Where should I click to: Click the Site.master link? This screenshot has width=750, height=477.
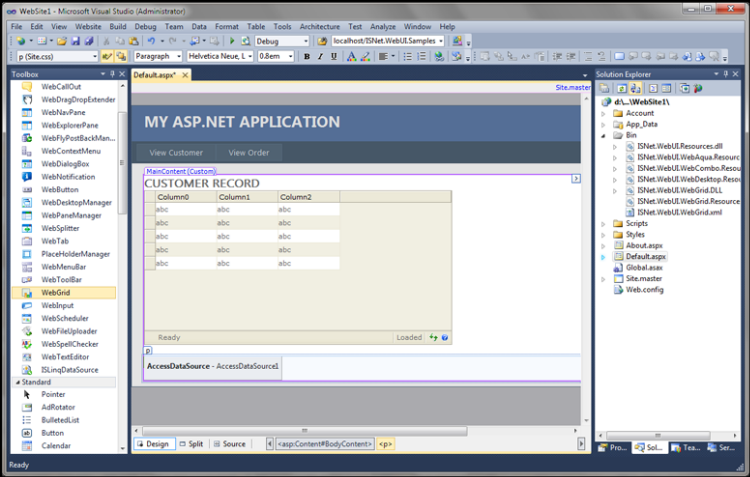click(573, 88)
